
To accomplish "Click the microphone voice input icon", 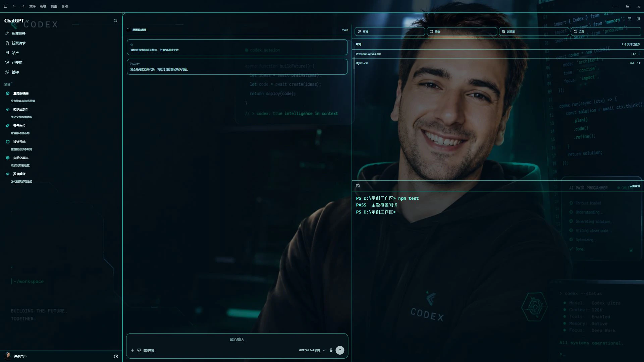I will click(331, 350).
